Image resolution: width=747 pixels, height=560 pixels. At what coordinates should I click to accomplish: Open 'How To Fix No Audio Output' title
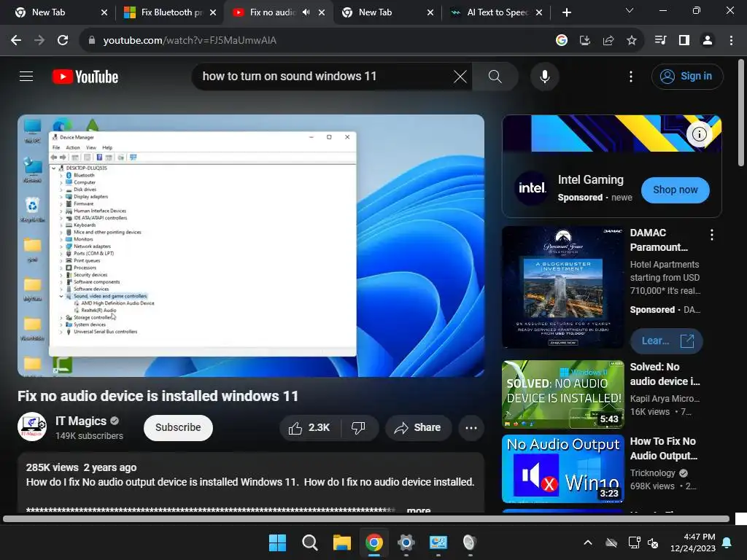pyautogui.click(x=663, y=448)
